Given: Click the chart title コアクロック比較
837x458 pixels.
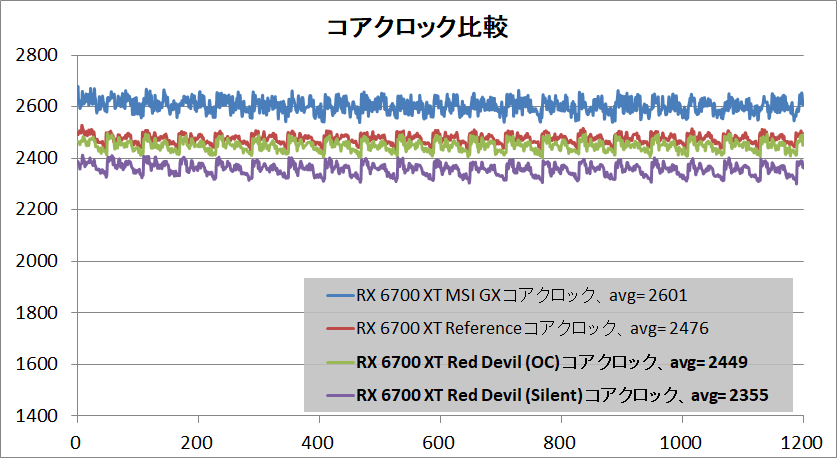Looking at the screenshot, I should click(417, 28).
